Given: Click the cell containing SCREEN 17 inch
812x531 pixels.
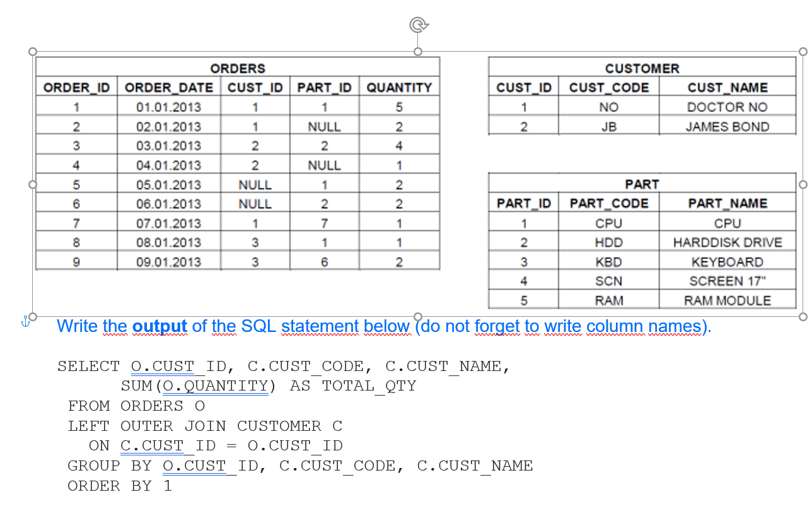Looking at the screenshot, I should click(727, 281).
